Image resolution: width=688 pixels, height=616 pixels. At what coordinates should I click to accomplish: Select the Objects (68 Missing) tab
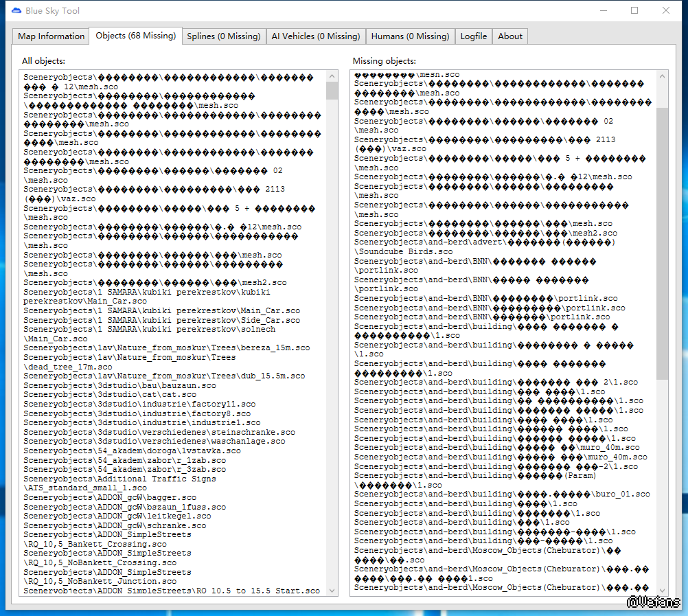[x=135, y=36]
